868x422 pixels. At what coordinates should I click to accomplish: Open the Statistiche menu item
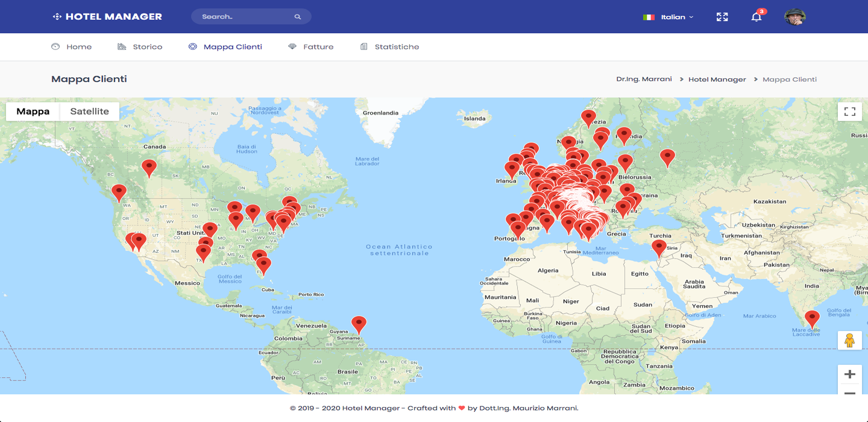pos(389,46)
